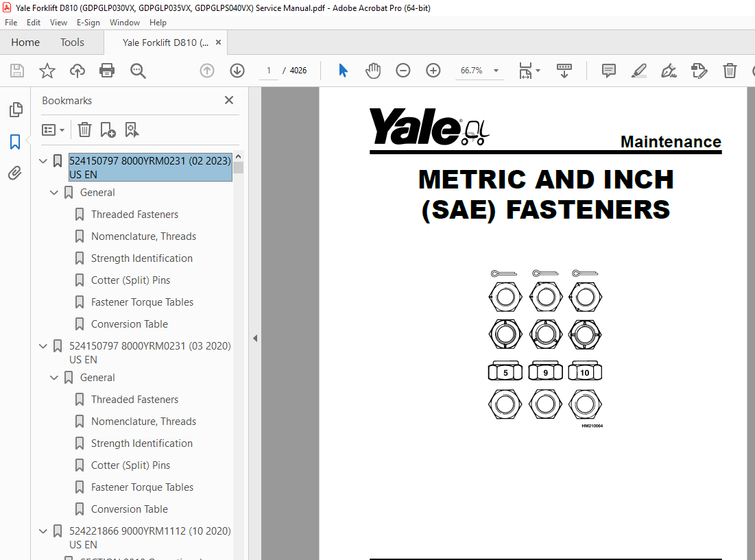Add a sticky note comment
755x560 pixels.
pos(609,71)
